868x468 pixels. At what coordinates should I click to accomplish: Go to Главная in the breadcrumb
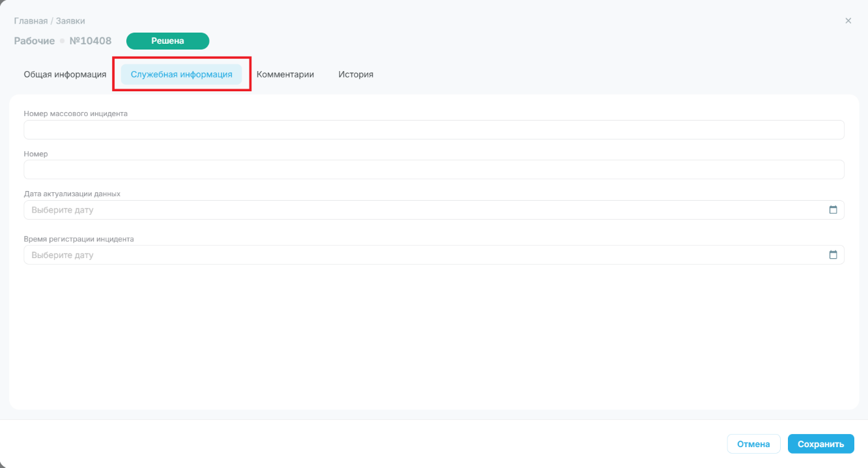pyautogui.click(x=31, y=22)
